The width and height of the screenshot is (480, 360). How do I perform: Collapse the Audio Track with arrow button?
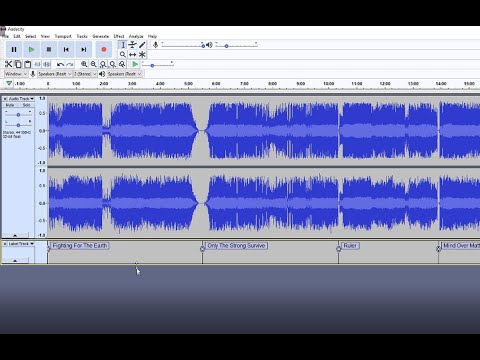(x=15, y=235)
